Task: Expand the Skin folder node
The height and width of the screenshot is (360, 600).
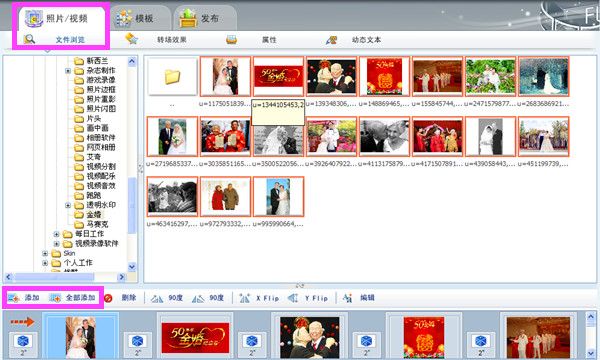Action: (x=45, y=253)
